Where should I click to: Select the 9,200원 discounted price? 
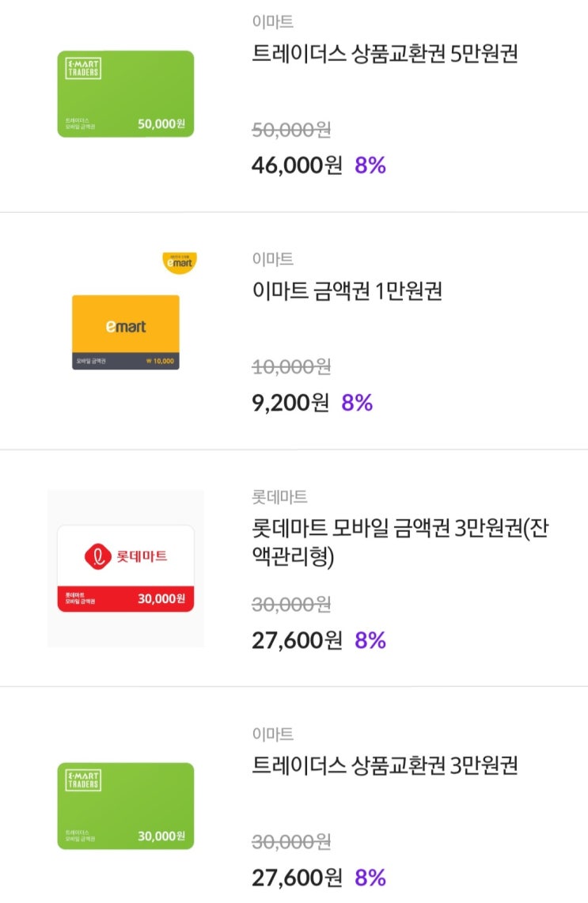point(290,403)
